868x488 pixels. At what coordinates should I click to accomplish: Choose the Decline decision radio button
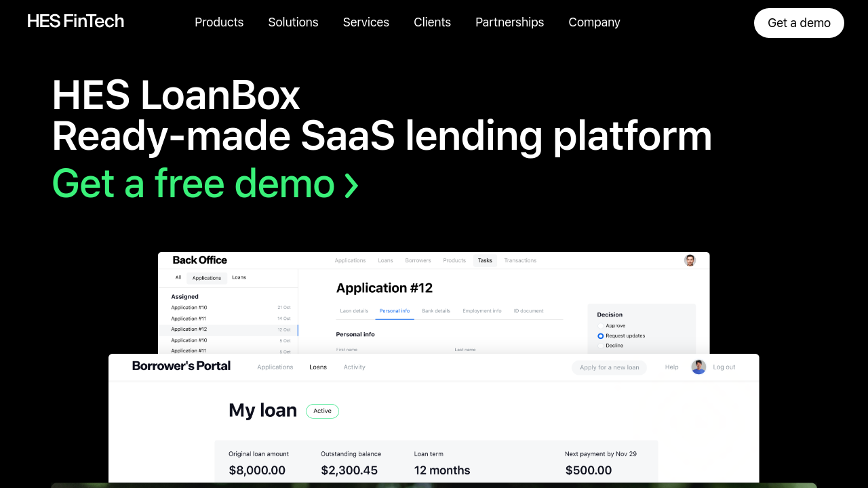pyautogui.click(x=601, y=346)
